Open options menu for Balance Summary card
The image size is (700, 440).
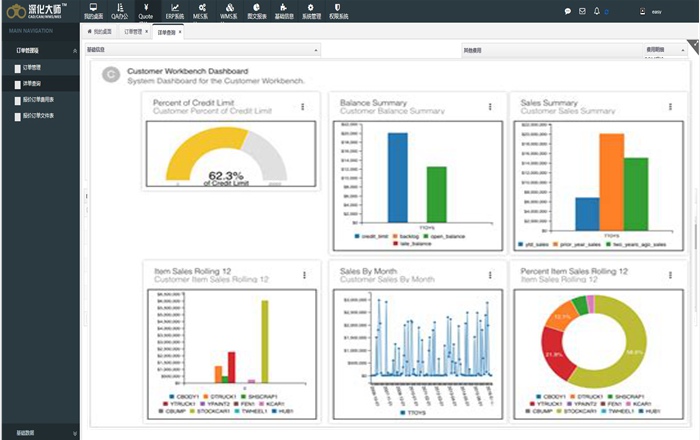click(x=490, y=107)
